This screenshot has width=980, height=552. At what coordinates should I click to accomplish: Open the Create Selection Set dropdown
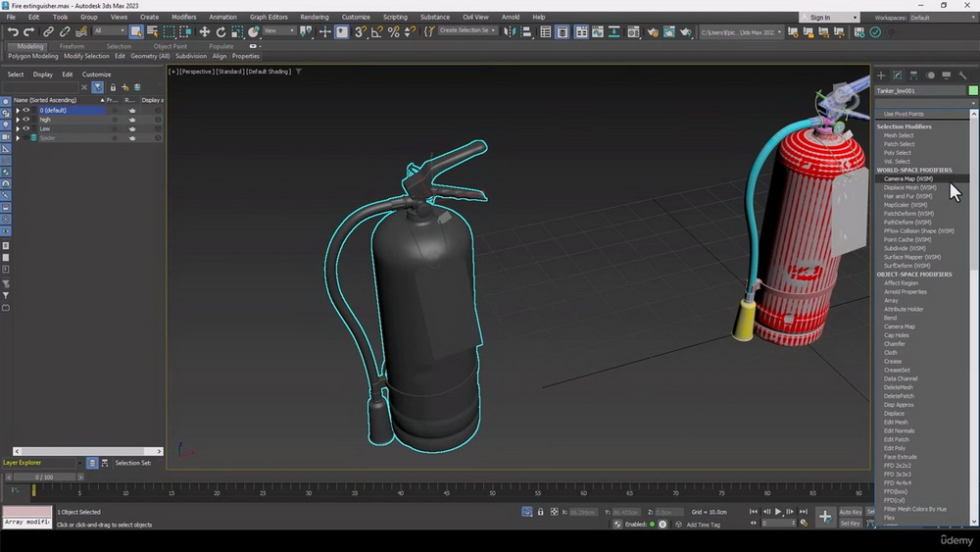pyautogui.click(x=466, y=30)
